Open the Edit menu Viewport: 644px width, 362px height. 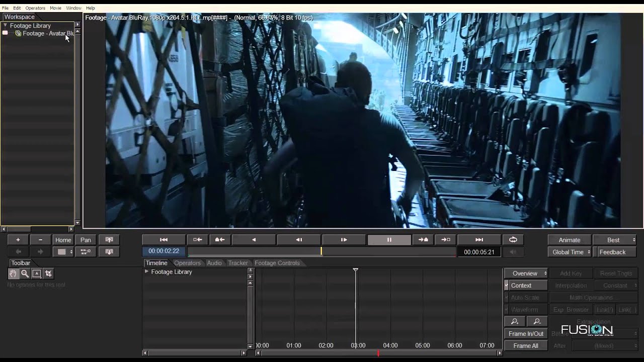(x=17, y=8)
